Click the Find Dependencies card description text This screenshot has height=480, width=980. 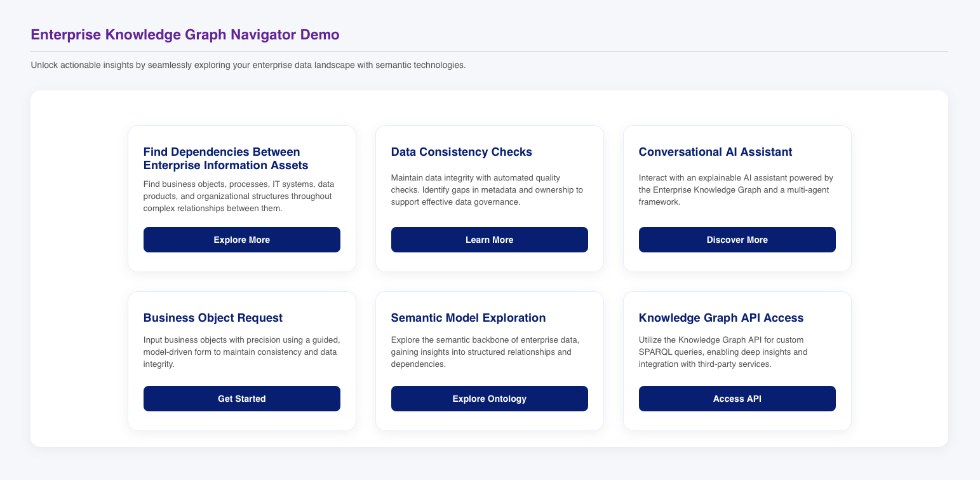coord(238,196)
